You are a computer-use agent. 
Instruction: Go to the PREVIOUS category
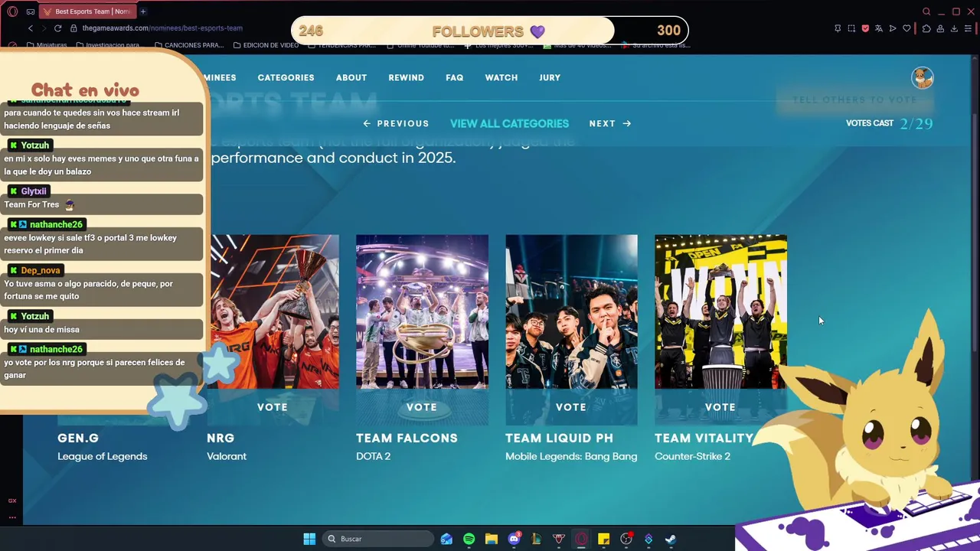(x=396, y=123)
